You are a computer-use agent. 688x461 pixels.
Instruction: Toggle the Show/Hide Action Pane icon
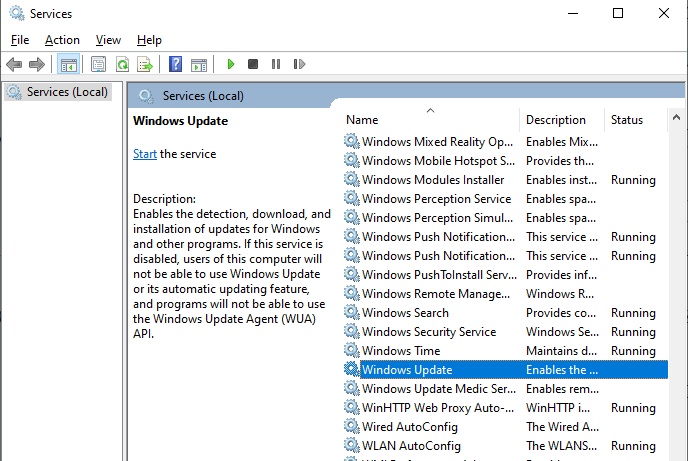click(199, 64)
